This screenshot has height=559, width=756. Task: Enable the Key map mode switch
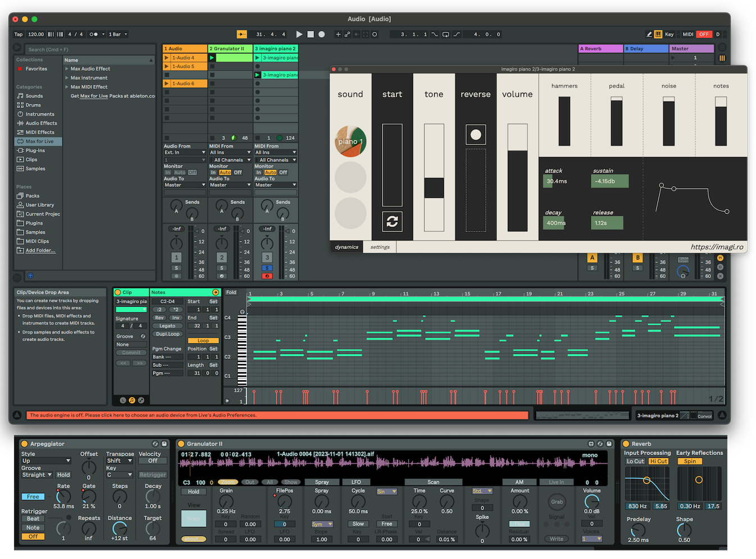[x=670, y=34]
